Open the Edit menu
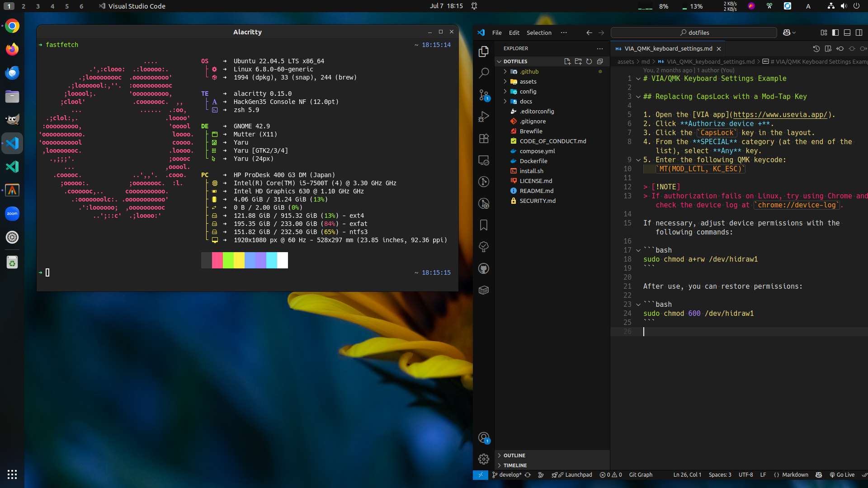The height and width of the screenshot is (488, 868). click(x=514, y=33)
